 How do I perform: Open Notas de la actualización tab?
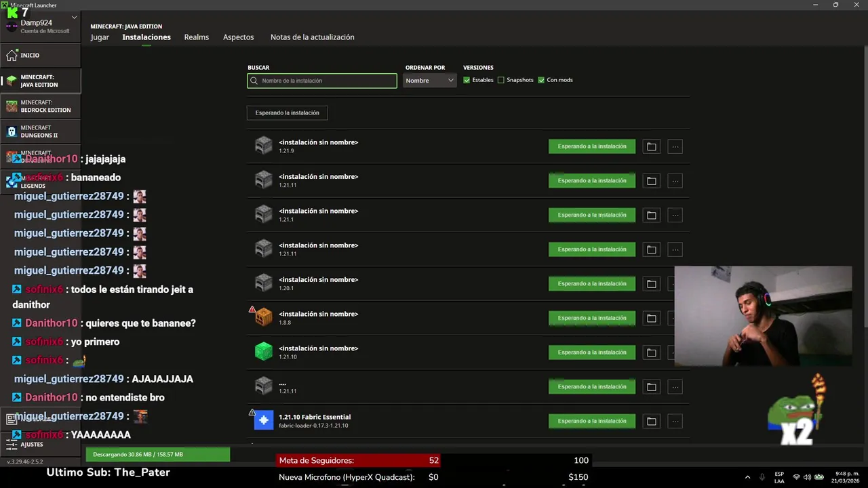(x=313, y=37)
